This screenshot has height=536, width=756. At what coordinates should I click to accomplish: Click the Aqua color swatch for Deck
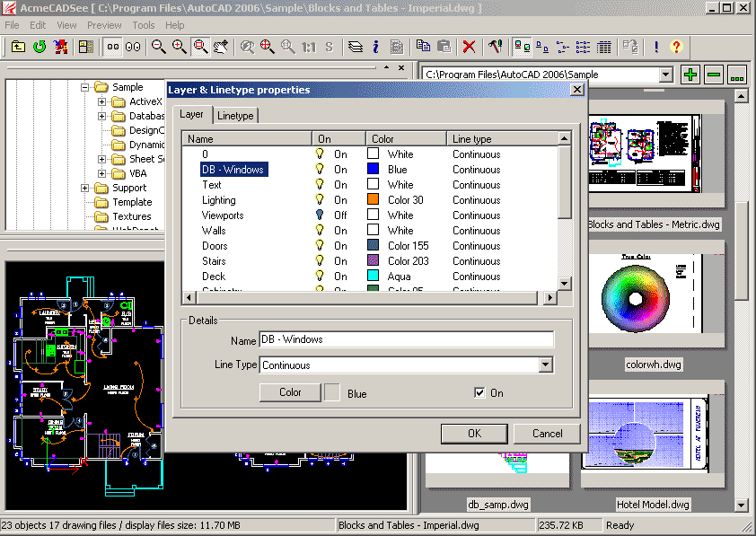click(373, 276)
